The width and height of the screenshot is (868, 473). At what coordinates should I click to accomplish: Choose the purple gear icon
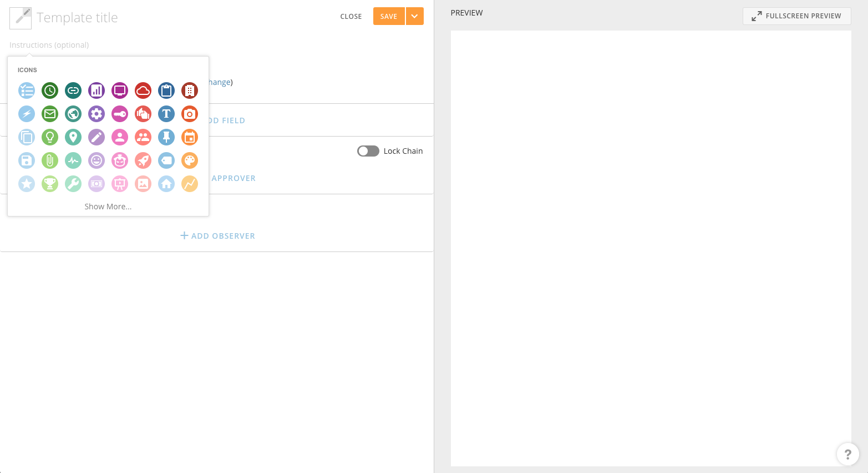click(97, 114)
